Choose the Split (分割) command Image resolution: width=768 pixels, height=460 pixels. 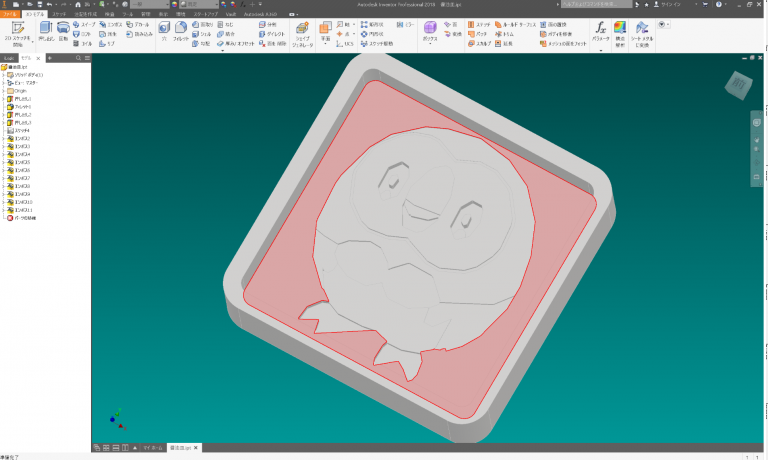click(268, 24)
